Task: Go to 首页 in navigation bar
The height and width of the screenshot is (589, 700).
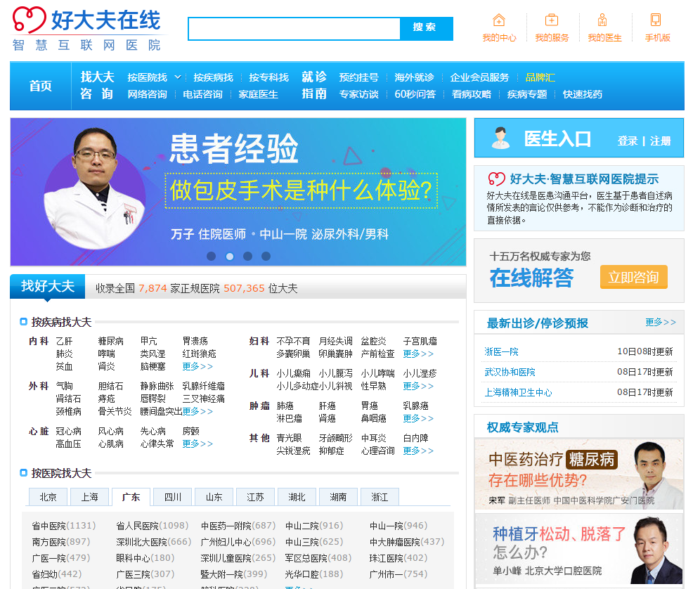Action: click(41, 86)
